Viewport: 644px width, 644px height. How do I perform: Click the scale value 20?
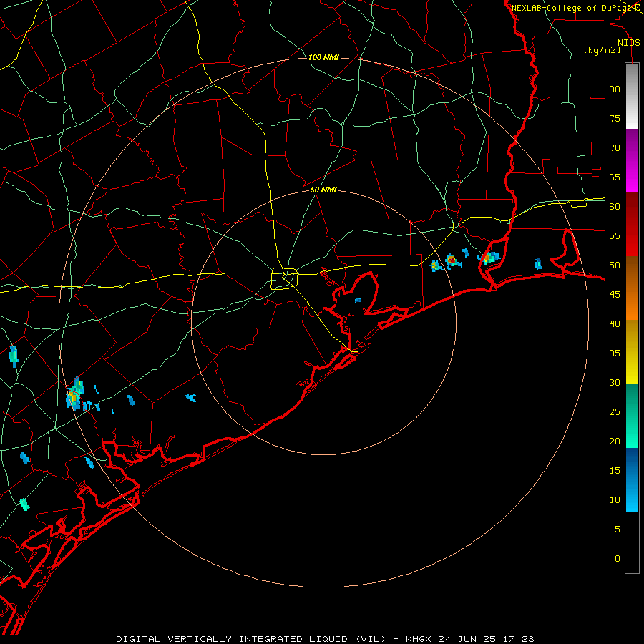tap(615, 441)
